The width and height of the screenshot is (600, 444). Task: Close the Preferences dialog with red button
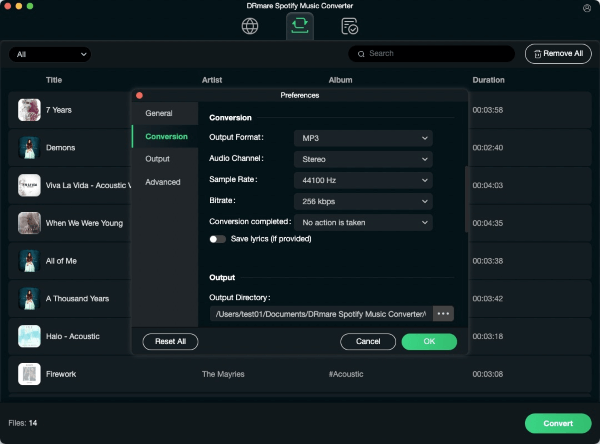(139, 95)
